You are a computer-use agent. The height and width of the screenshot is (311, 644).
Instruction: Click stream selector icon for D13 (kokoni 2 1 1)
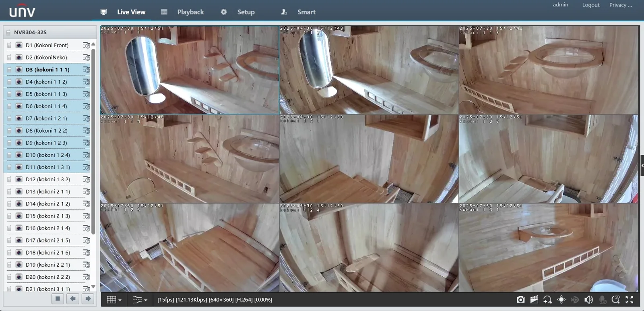pyautogui.click(x=87, y=191)
